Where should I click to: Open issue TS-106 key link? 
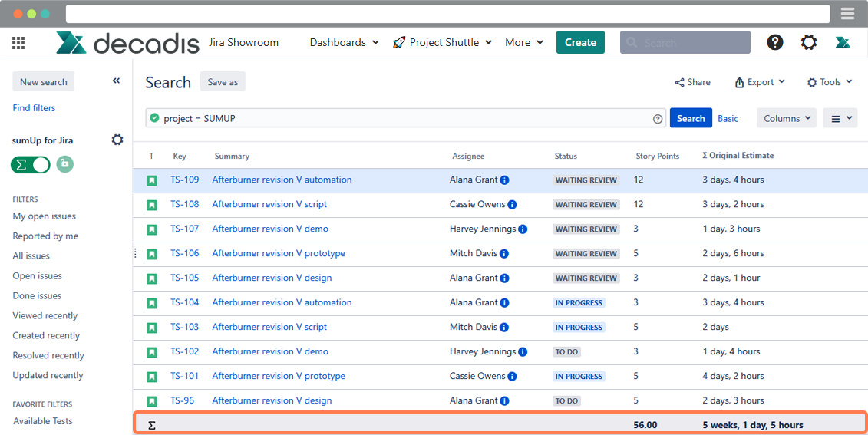pyautogui.click(x=184, y=253)
